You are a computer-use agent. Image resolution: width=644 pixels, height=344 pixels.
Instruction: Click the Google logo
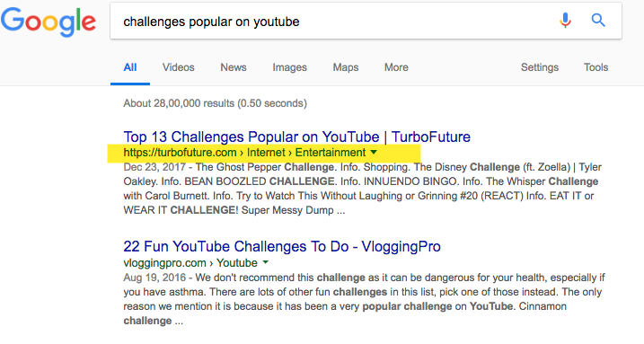coord(49,22)
